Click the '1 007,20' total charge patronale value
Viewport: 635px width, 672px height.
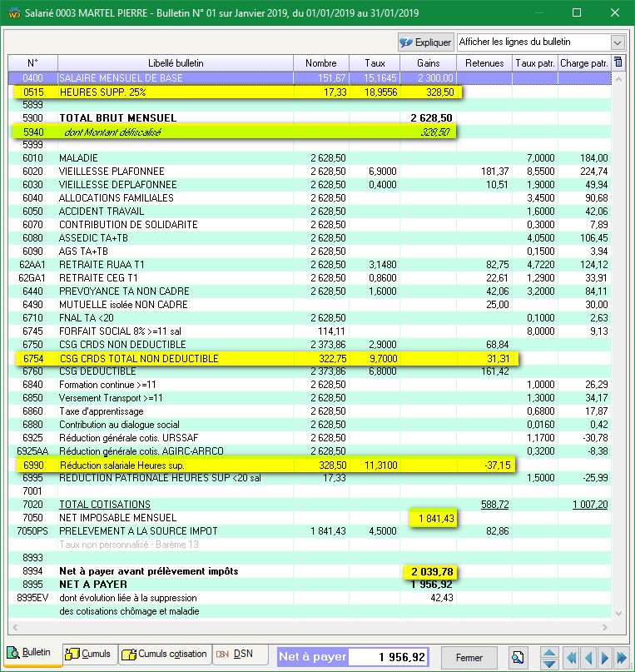click(x=590, y=505)
